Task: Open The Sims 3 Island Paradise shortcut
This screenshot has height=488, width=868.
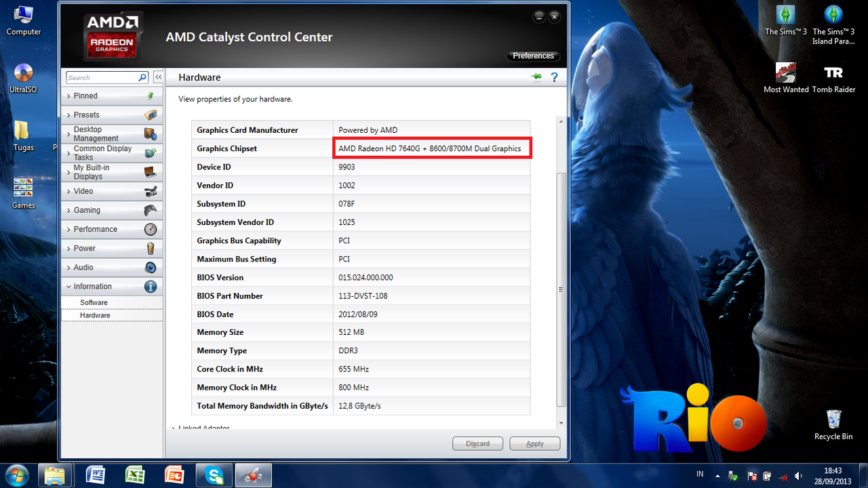Action: [833, 24]
